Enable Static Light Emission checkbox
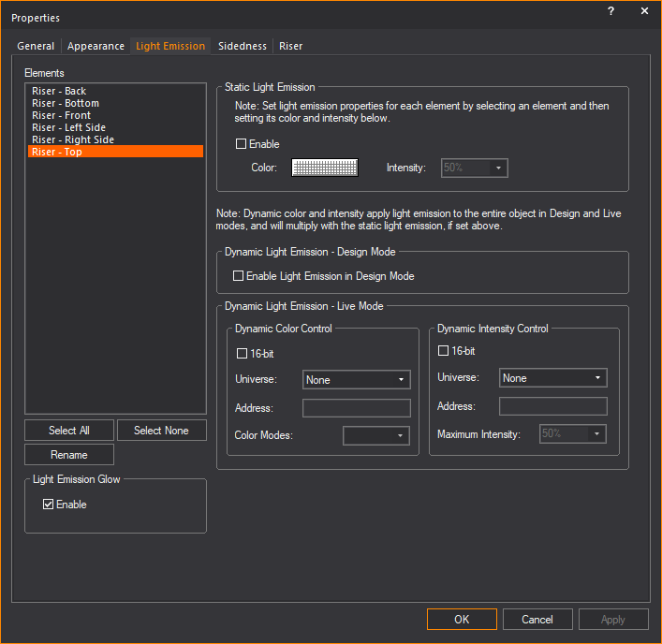 242,144
